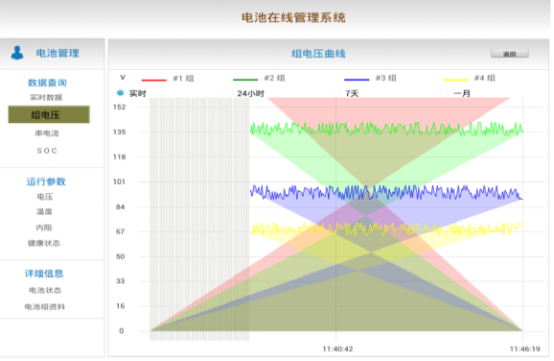The width and height of the screenshot is (554, 361).
Task: Select the 一月 radio option
Action: (x=444, y=93)
